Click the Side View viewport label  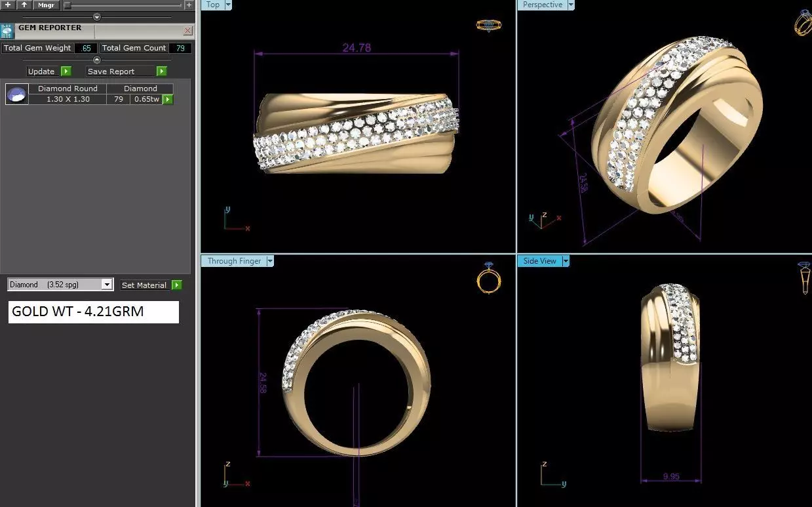[x=539, y=261]
